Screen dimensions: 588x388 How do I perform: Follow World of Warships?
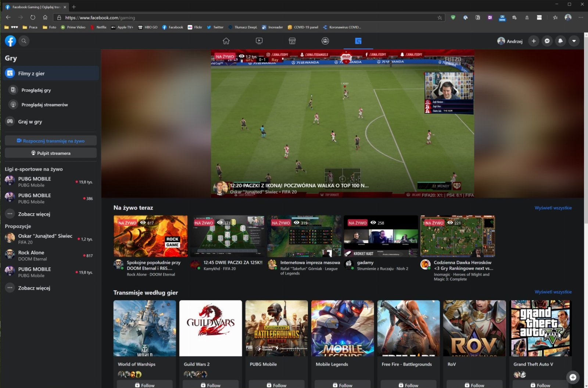tap(145, 385)
